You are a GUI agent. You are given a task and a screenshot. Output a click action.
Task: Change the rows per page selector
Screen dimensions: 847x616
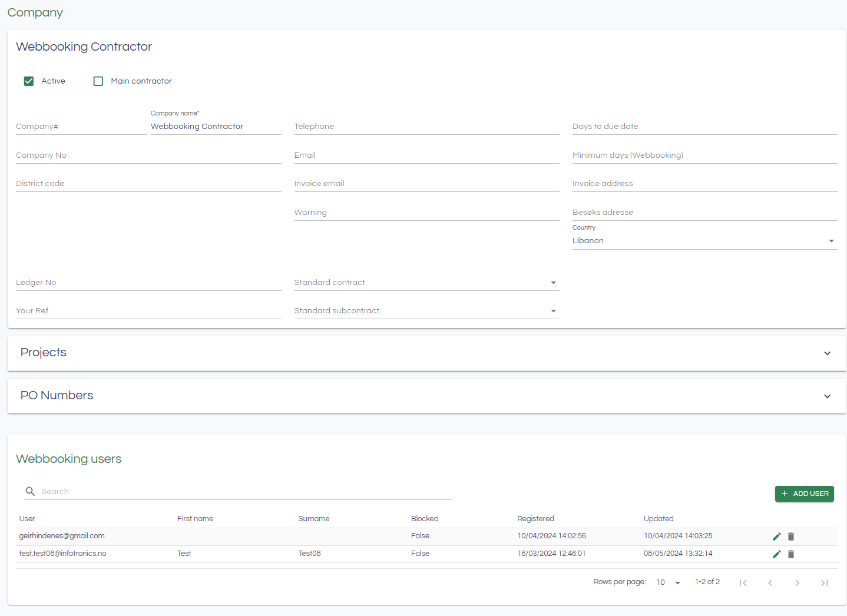click(x=669, y=582)
